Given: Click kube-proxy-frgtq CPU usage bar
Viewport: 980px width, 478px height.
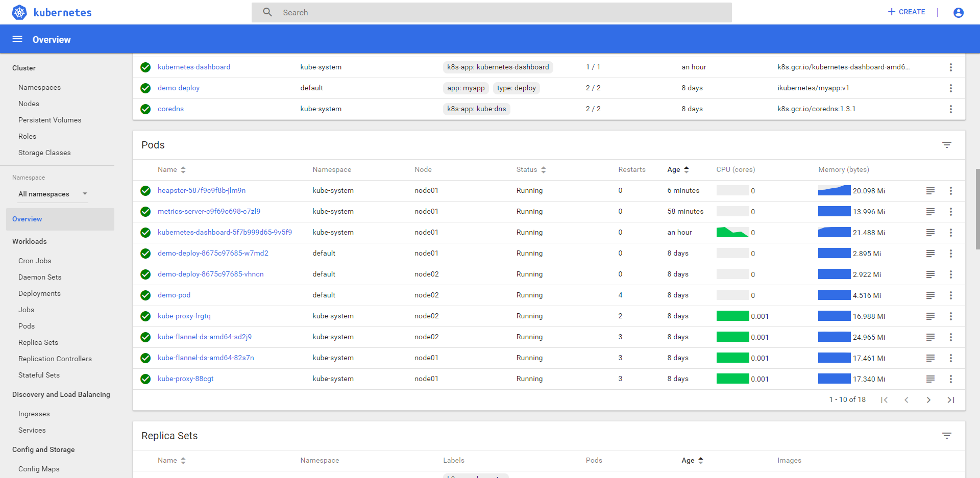Looking at the screenshot, I should pyautogui.click(x=732, y=316).
